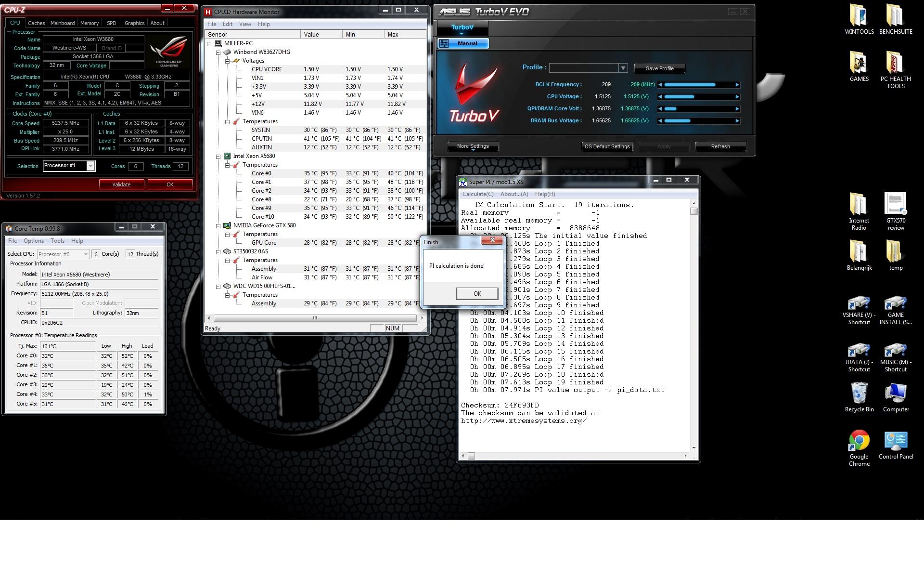Open the Recycle Bin
Viewport: 924px width, 578px height.
pos(859,397)
